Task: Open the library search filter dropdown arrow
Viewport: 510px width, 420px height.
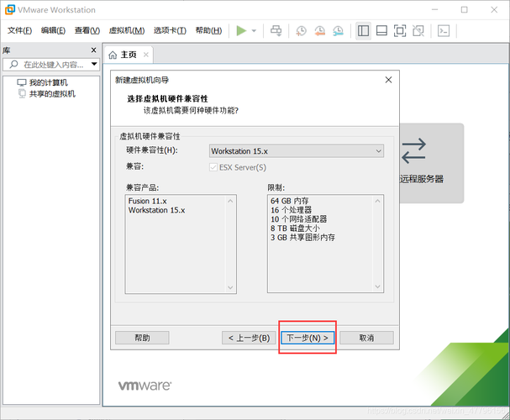Action: pyautogui.click(x=94, y=64)
